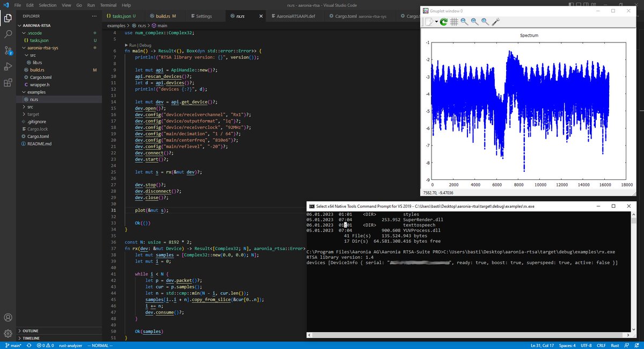This screenshot has height=349, width=644.
Task: Click the VS Code logo icon
Action: [5, 5]
